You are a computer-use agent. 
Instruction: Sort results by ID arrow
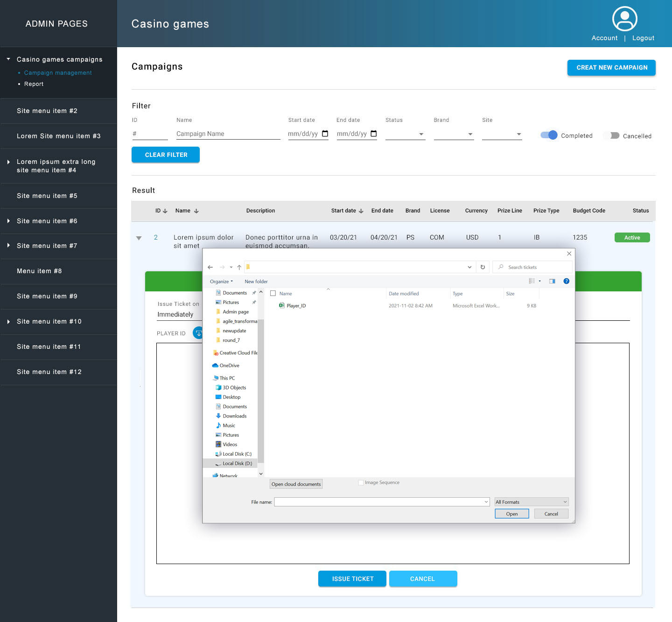pos(165,211)
